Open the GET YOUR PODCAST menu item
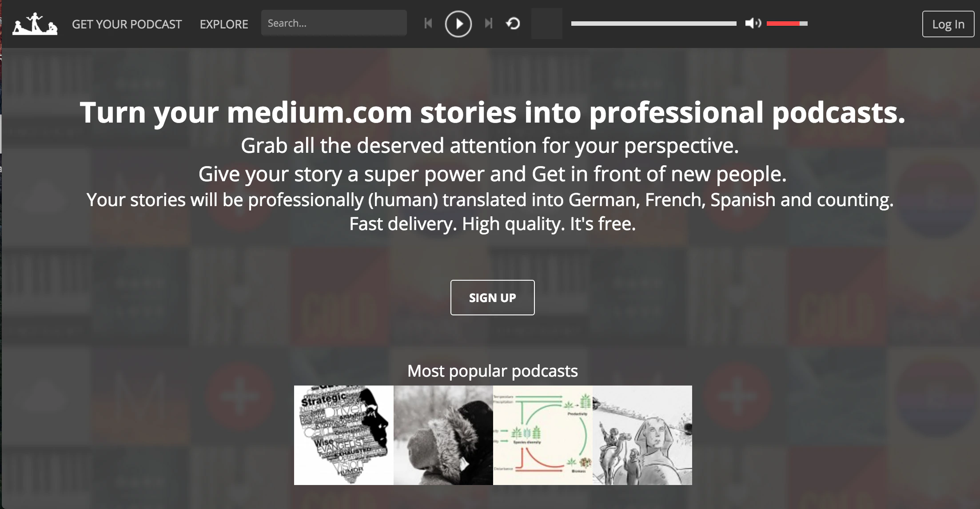Viewport: 980px width, 509px height. [x=127, y=24]
